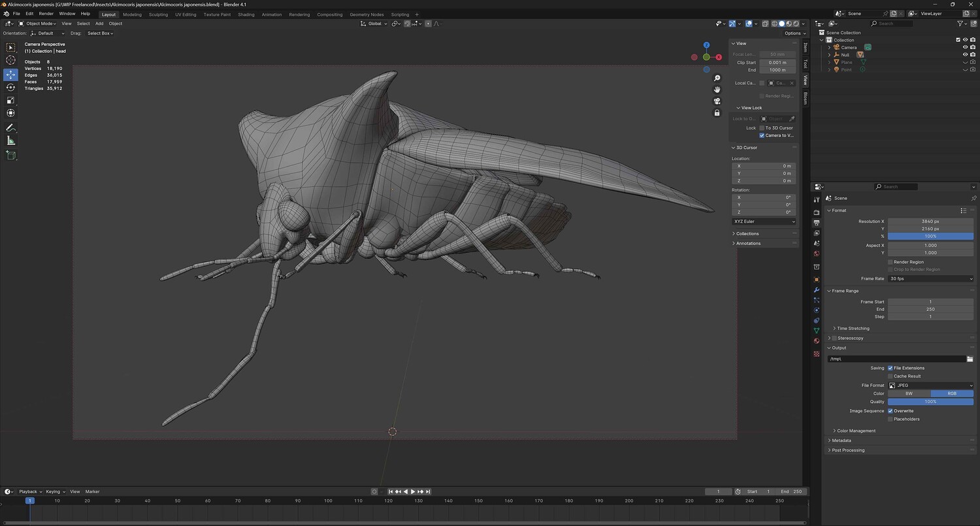This screenshot has width=980, height=526.
Task: Select the Measure tool
Action: tap(10, 141)
